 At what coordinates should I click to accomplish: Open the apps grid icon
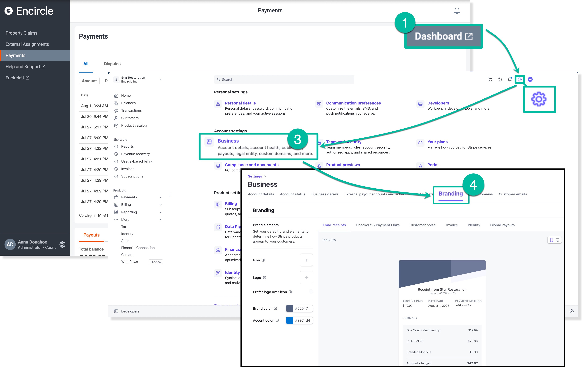pyautogui.click(x=490, y=80)
